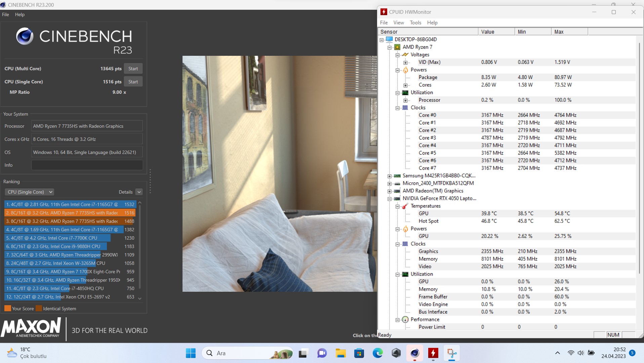Click the Micron drive icon
Viewport: 644px width, 363px height.
(397, 184)
